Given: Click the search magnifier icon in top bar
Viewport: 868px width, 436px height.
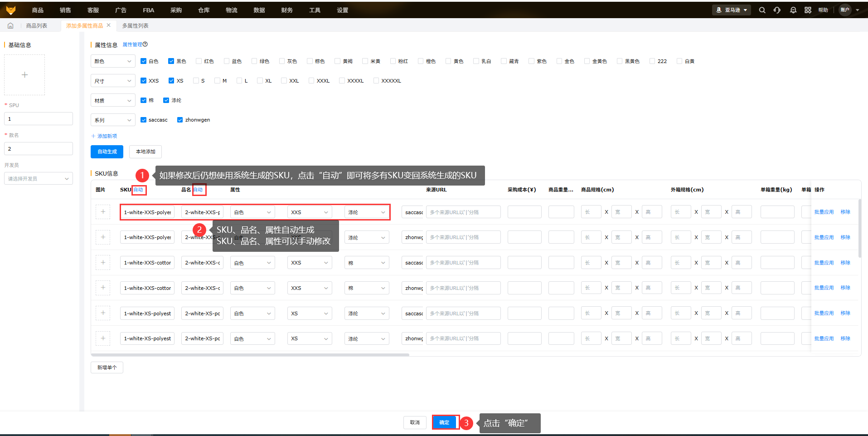Looking at the screenshot, I should pyautogui.click(x=762, y=10).
